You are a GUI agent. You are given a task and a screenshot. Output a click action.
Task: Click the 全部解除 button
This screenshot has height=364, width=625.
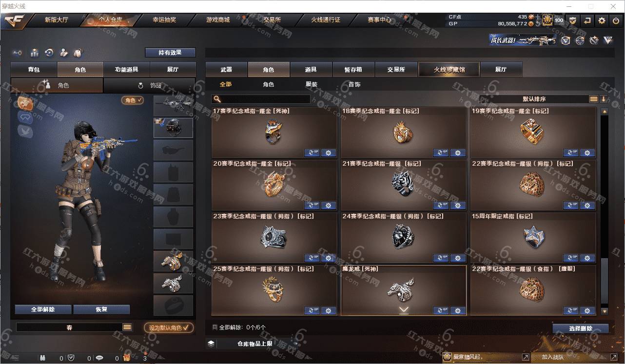(x=43, y=309)
